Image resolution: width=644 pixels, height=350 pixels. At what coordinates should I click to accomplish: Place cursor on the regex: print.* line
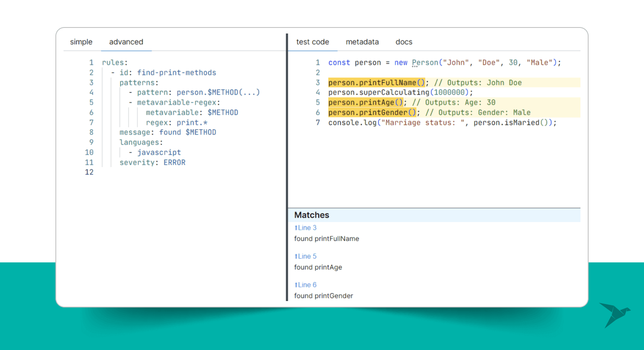tap(176, 122)
